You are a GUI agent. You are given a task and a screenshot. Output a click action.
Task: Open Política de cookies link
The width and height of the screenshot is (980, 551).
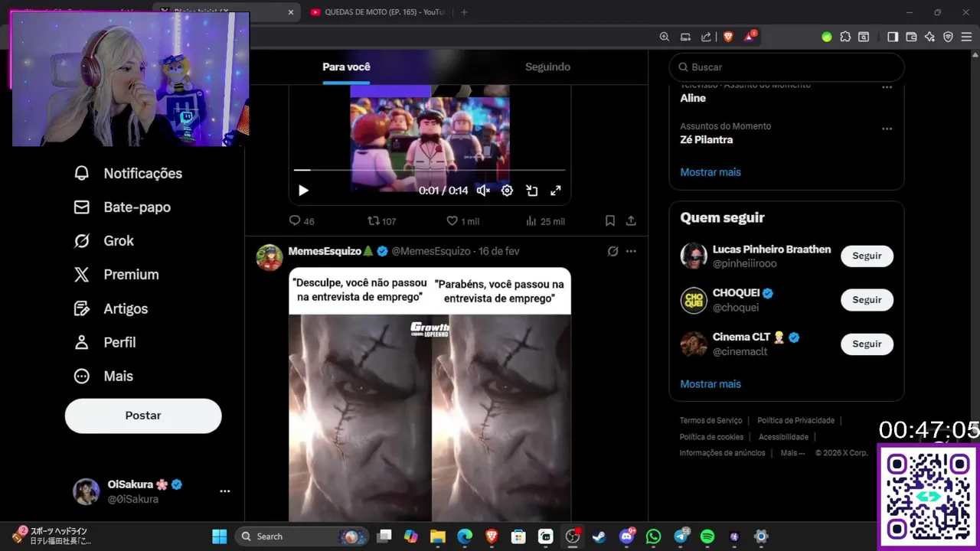coord(711,437)
